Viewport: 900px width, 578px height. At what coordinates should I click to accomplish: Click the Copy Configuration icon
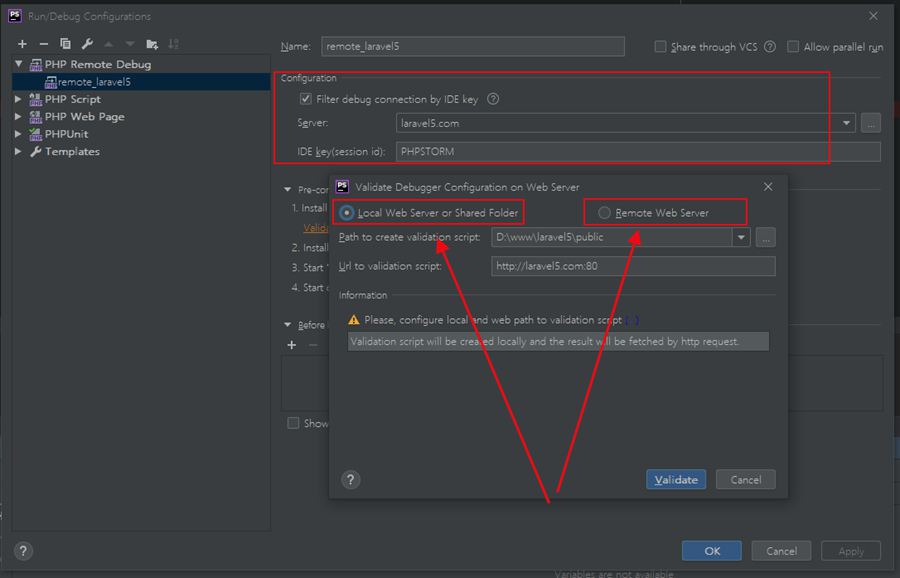pyautogui.click(x=65, y=44)
